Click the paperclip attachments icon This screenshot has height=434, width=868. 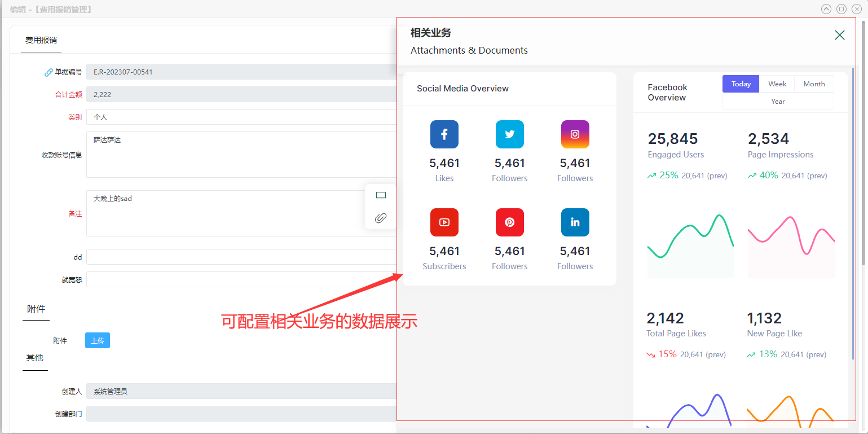pos(381,218)
